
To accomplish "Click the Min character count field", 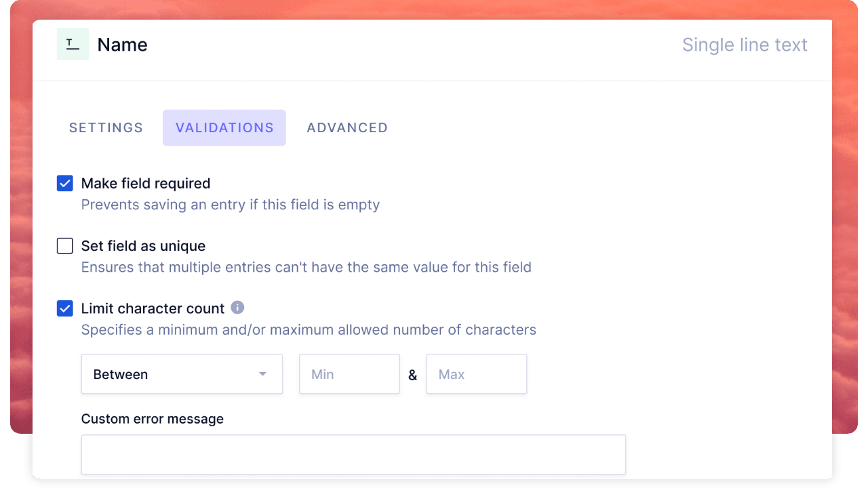I will (349, 374).
